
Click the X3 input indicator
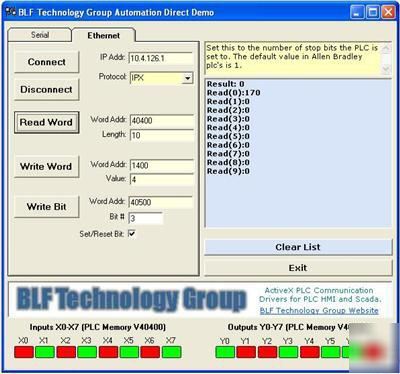(x=87, y=352)
